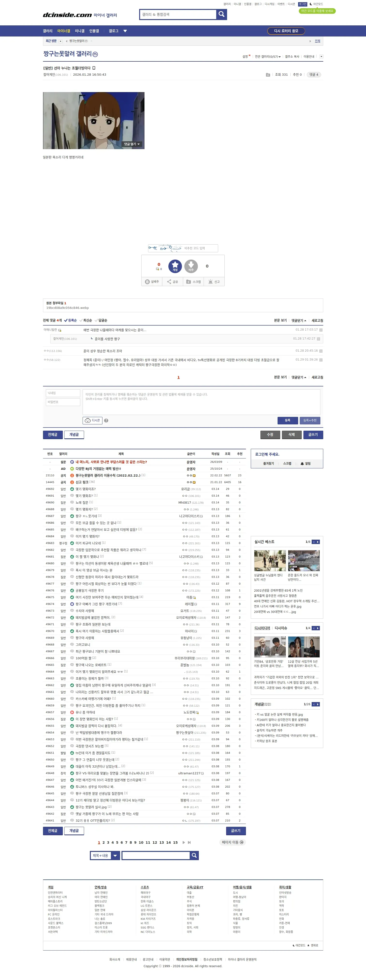
Task: Open the 갤러리 tab in nav bar
Action: pos(48,31)
